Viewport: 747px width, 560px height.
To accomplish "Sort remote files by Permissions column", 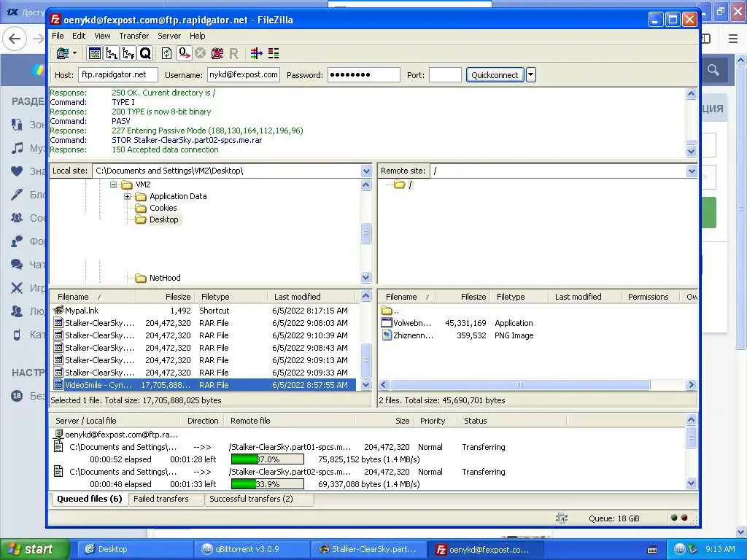I will tap(648, 297).
